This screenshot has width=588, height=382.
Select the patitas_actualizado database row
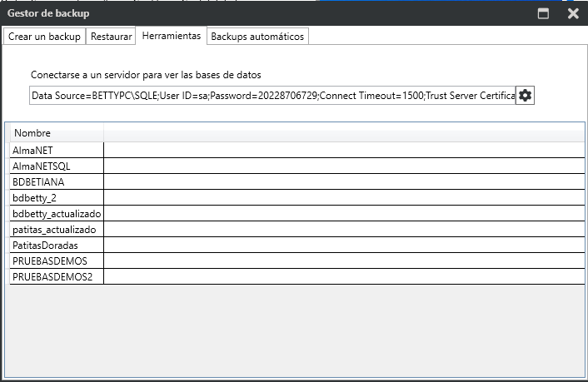point(55,229)
